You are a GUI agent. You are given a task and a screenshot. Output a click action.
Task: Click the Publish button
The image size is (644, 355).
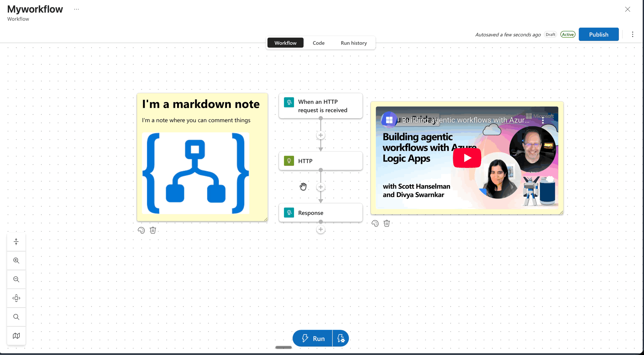598,34
